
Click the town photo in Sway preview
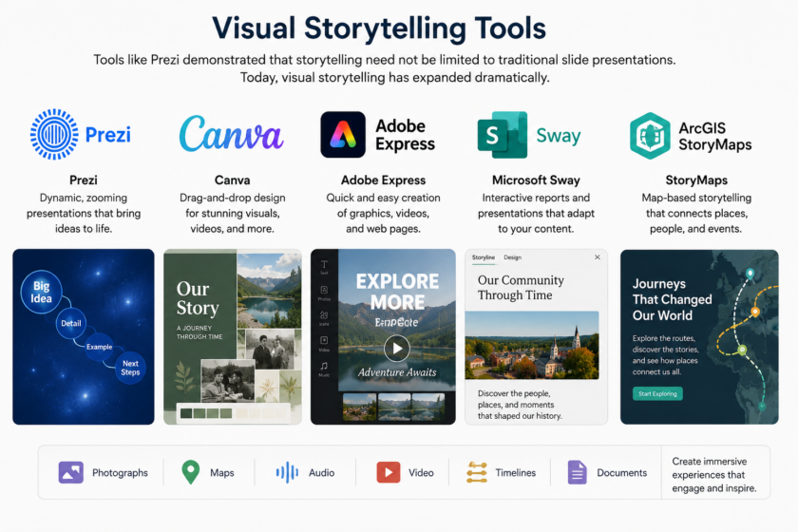tap(532, 345)
